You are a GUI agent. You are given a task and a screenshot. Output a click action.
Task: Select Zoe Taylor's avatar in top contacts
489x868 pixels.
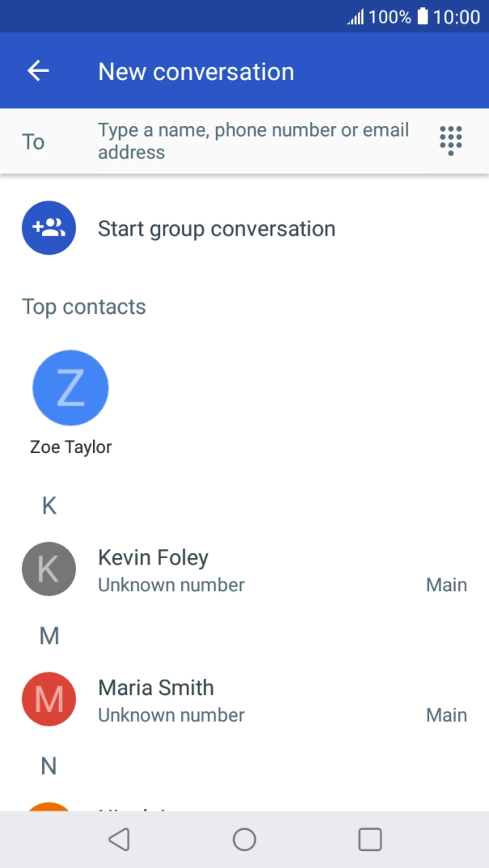[70, 388]
